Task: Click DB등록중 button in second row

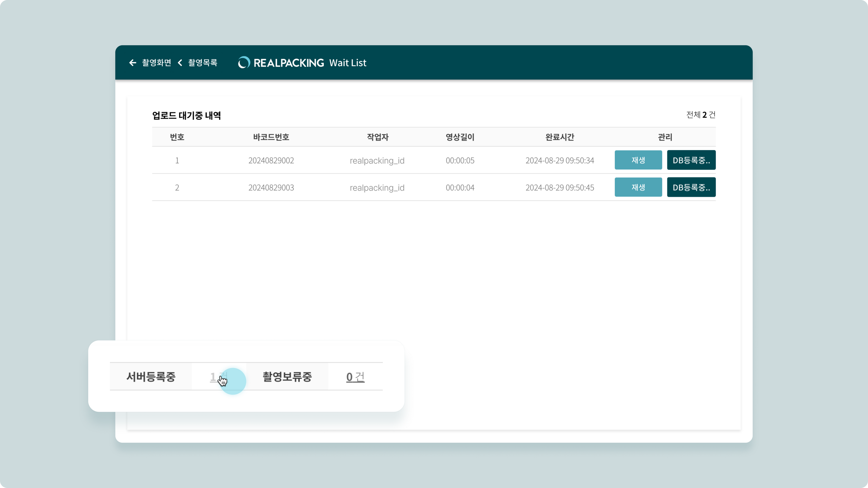Action: pyautogui.click(x=691, y=187)
